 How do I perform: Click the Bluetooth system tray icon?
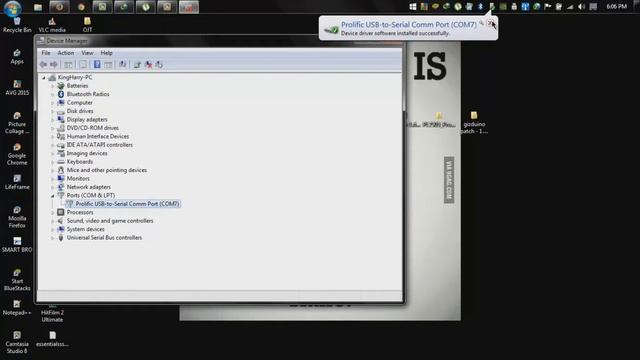coord(480,7)
